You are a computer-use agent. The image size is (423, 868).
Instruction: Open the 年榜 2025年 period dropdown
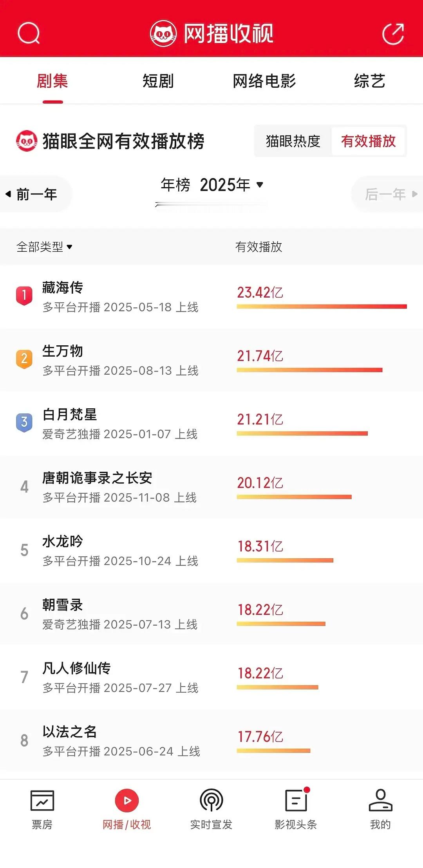click(x=212, y=185)
